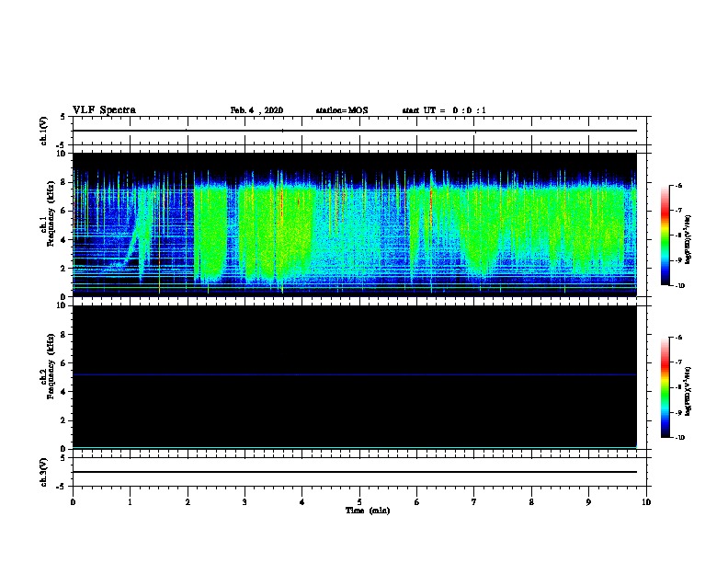Viewport: 728px width, 563px height.
Task: Click the "ch.1(V)" waveform axis label
Action: [x=44, y=131]
